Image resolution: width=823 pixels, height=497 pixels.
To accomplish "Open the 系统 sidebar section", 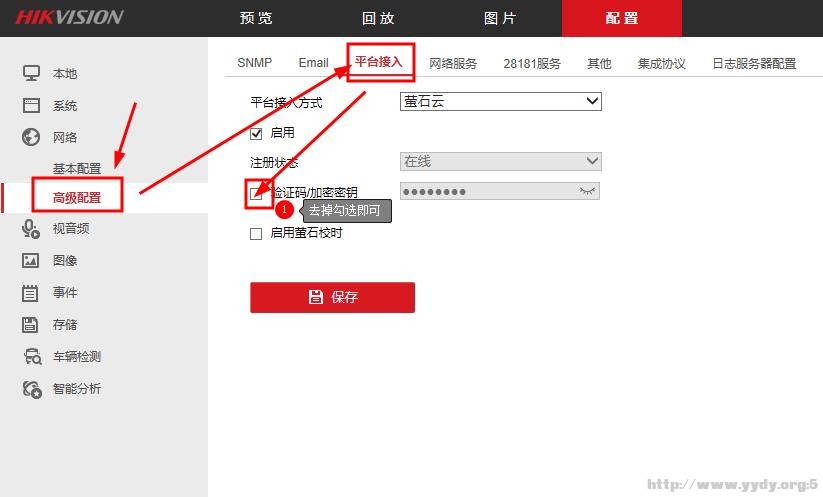I will tap(65, 105).
